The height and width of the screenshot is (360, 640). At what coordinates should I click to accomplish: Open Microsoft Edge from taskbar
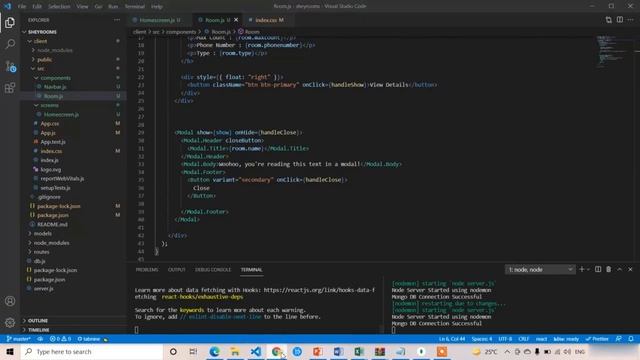click(x=214, y=351)
